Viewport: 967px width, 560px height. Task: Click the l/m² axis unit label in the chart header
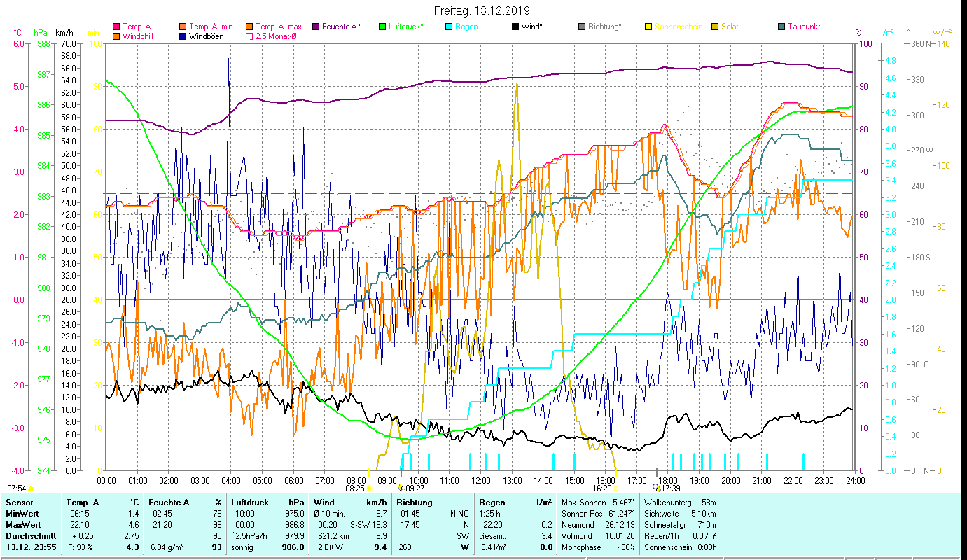886,32
